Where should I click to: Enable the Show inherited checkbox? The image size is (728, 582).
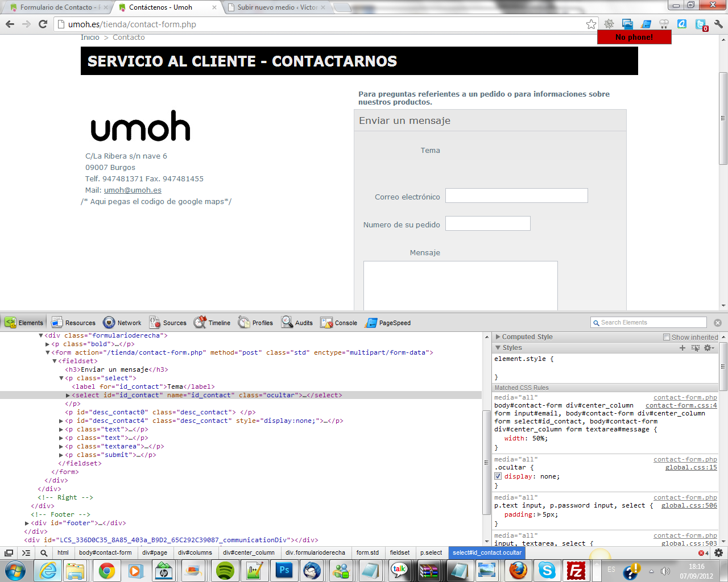click(667, 337)
